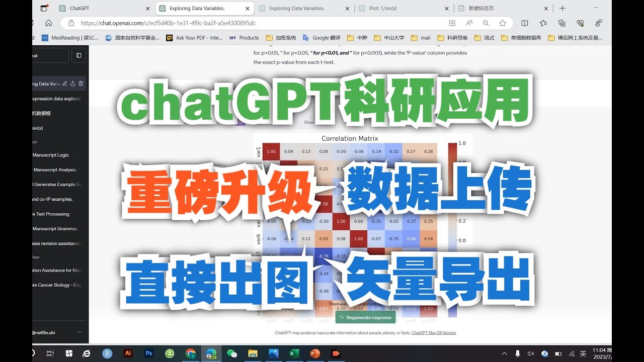Image resolution: width=644 pixels, height=362 pixels.
Task: Open PowerPoint from the taskbar
Action: click(x=315, y=353)
